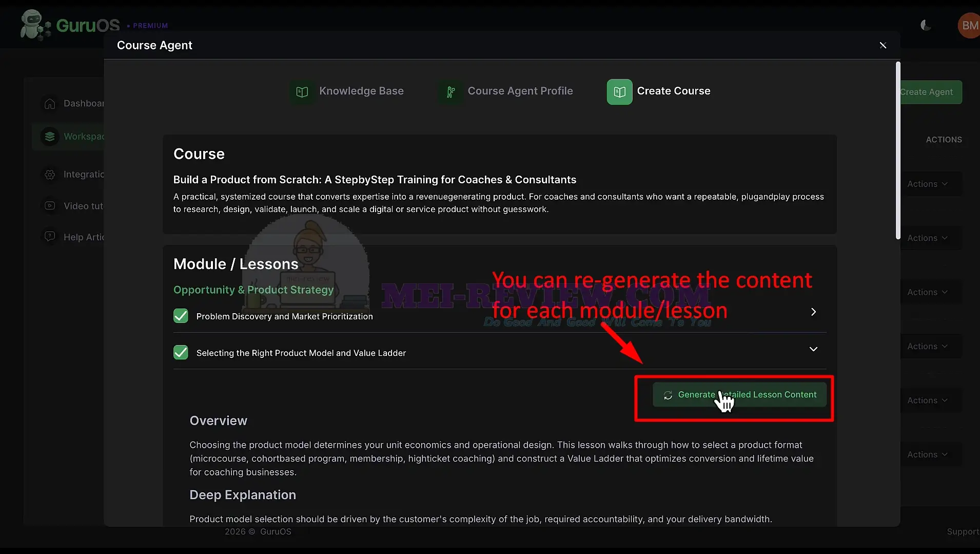Screen dimensions: 980x554
Task: Click the Knowledge Base book icon
Action: [302, 92]
